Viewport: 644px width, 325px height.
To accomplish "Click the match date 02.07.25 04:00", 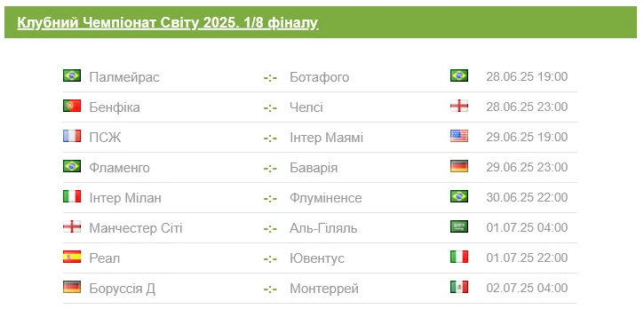I will (527, 288).
